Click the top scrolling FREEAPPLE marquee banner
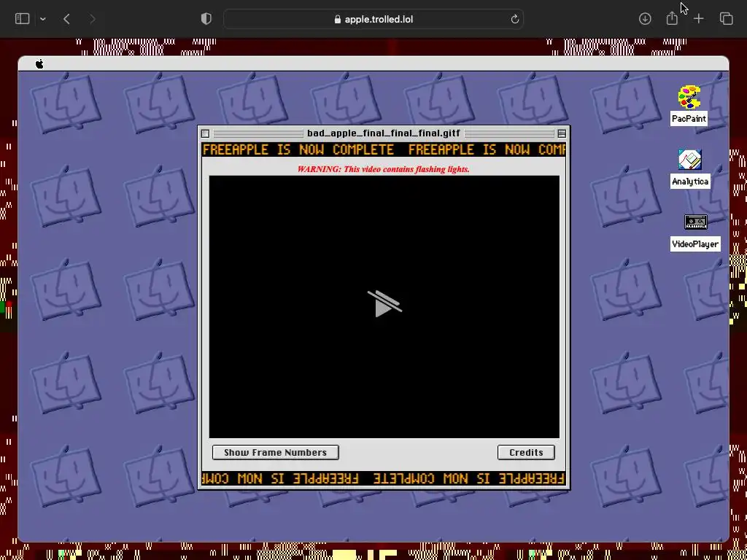The width and height of the screenshot is (747, 560). [384, 149]
